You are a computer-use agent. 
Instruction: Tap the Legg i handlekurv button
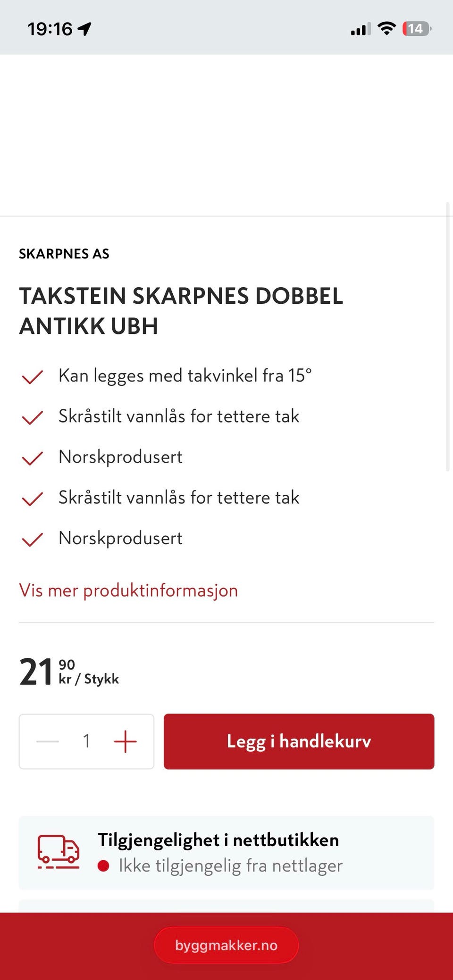(x=299, y=741)
